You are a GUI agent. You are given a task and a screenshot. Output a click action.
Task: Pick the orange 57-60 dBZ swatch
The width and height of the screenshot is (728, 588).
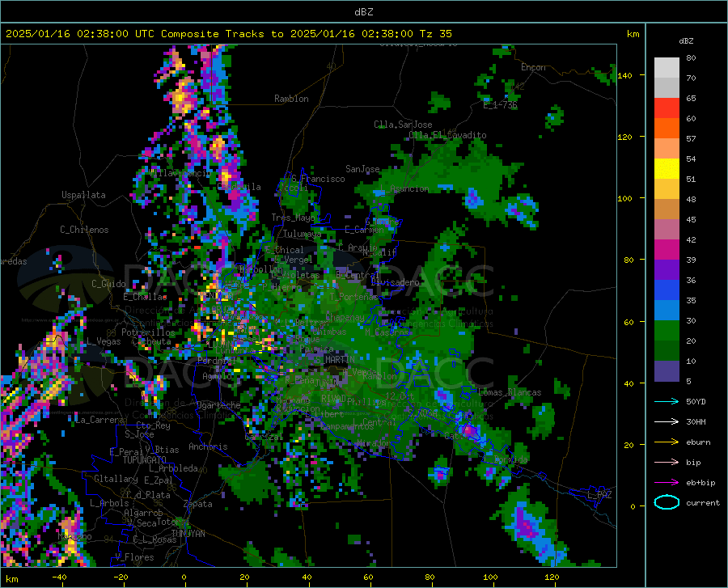pyautogui.click(x=667, y=129)
